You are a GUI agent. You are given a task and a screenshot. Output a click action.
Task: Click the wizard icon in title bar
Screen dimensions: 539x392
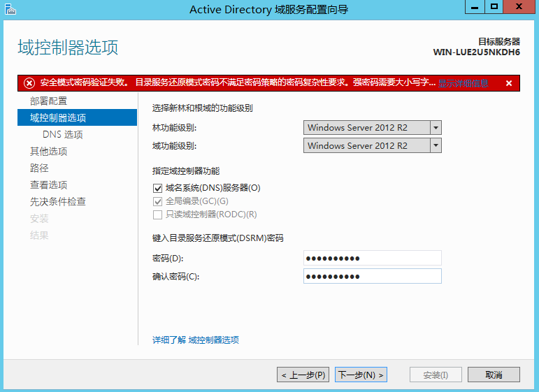tap(10, 9)
